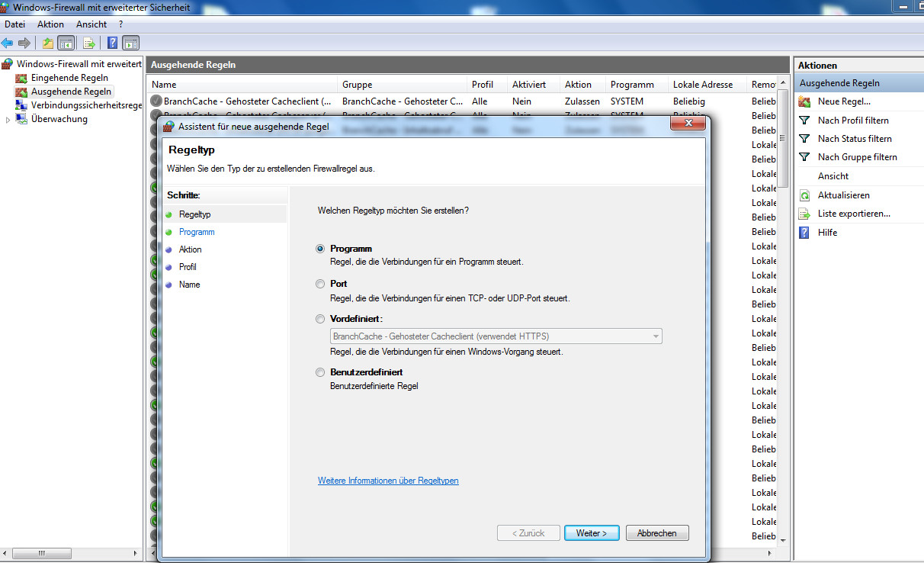
Task: Sort by the Aktiviert column header
Action: click(534, 85)
